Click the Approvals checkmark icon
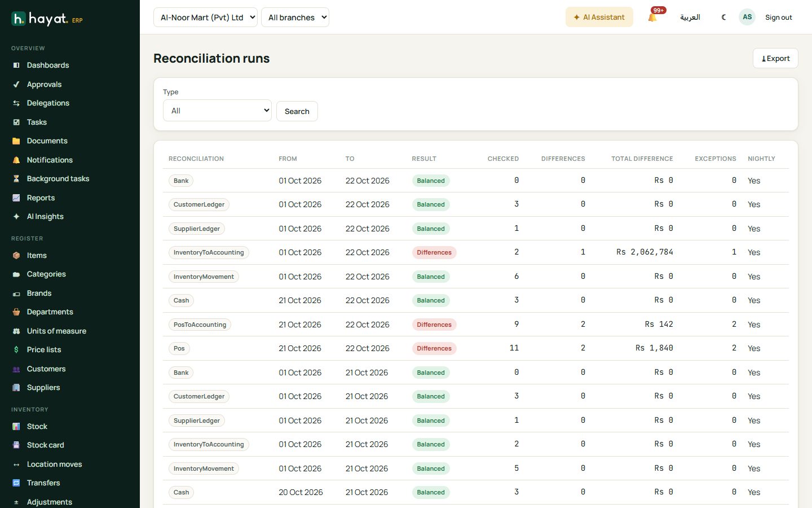 (16, 85)
